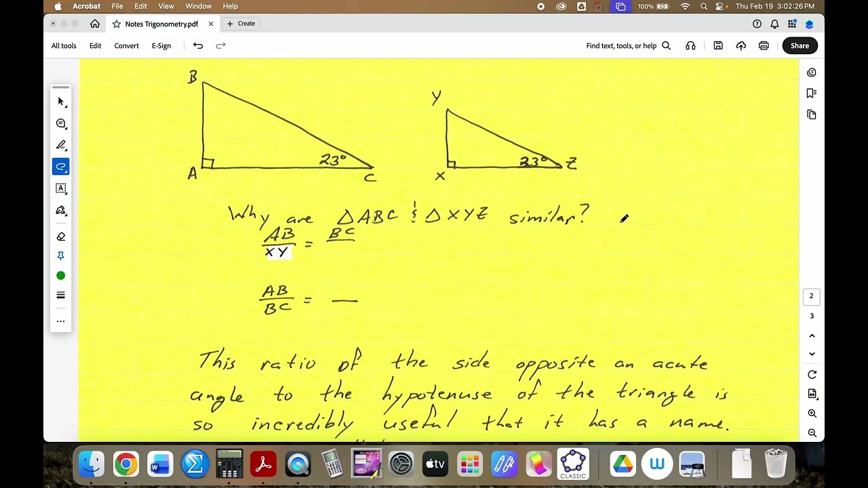Open Acrobat help question mark
This screenshot has width=868, height=488.
click(757, 24)
